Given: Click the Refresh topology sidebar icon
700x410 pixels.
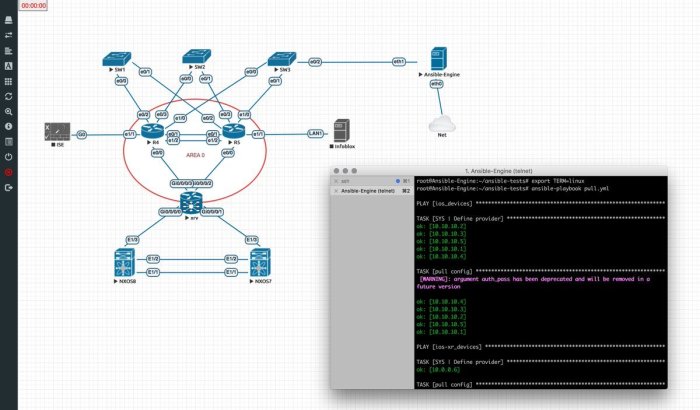Looking at the screenshot, I should pos(8,96).
